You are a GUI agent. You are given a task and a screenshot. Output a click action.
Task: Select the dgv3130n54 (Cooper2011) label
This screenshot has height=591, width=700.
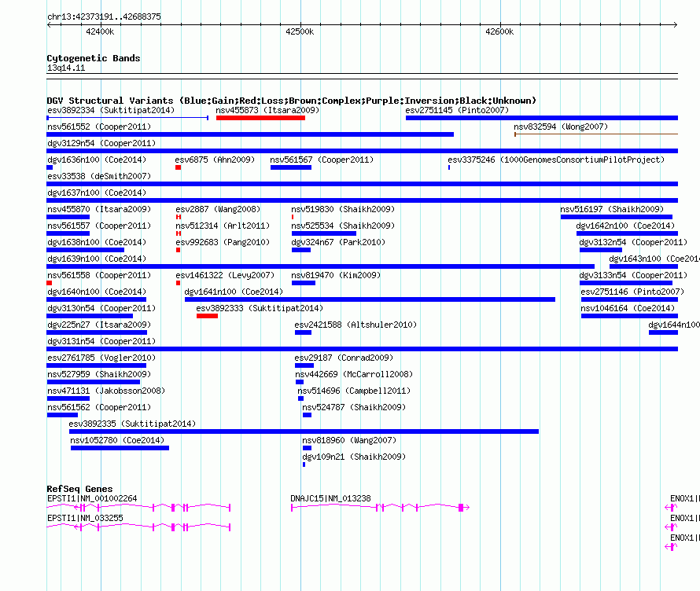[x=101, y=308]
